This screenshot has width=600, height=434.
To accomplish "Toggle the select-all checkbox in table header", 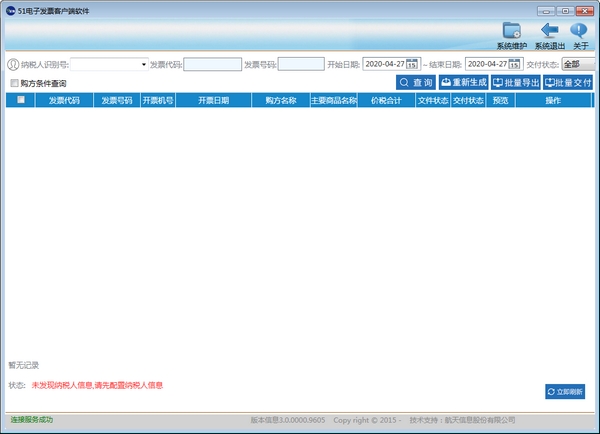I will tap(20, 100).
